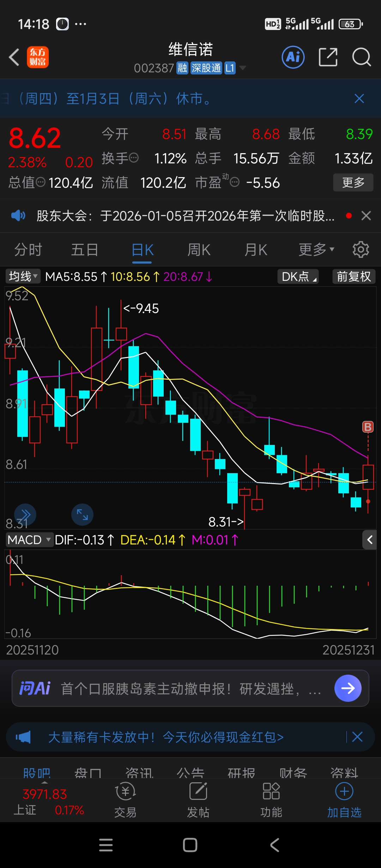
Task: Open the 公告 tab
Action: pos(190,773)
